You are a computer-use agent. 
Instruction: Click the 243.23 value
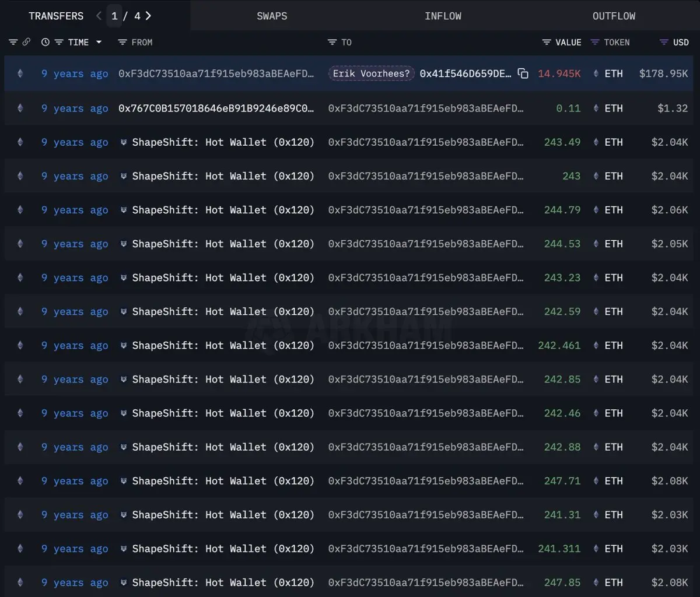[x=562, y=278]
